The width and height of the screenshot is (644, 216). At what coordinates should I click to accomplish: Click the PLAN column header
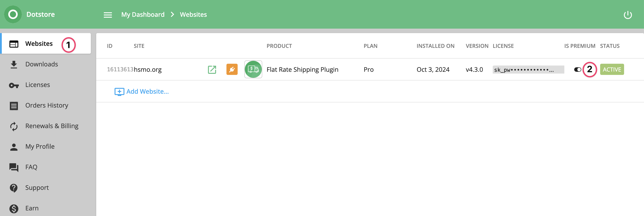click(371, 46)
